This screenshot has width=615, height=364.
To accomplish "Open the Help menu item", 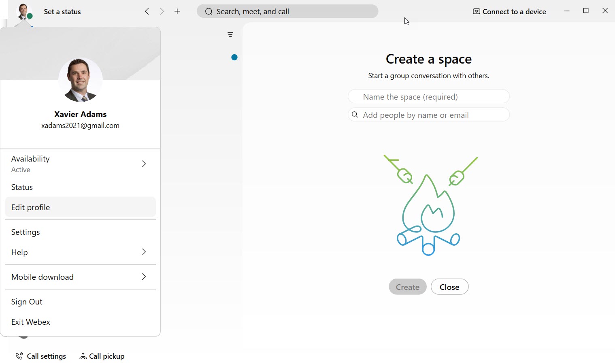I will [x=80, y=252].
